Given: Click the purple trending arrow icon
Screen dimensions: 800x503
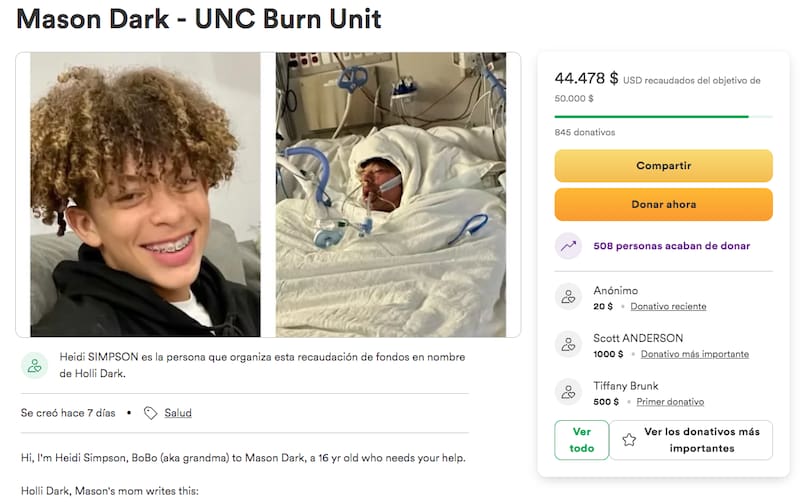Looking at the screenshot, I should (x=569, y=245).
